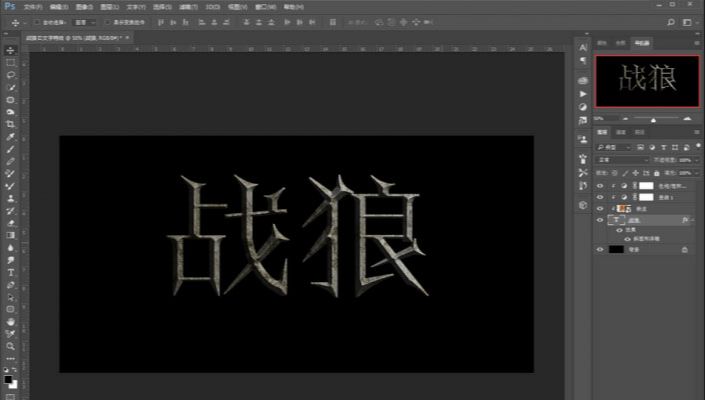Open the Edit Toolbar three-dots button
Image resolution: width=705 pixels, height=400 pixels.
(x=10, y=359)
